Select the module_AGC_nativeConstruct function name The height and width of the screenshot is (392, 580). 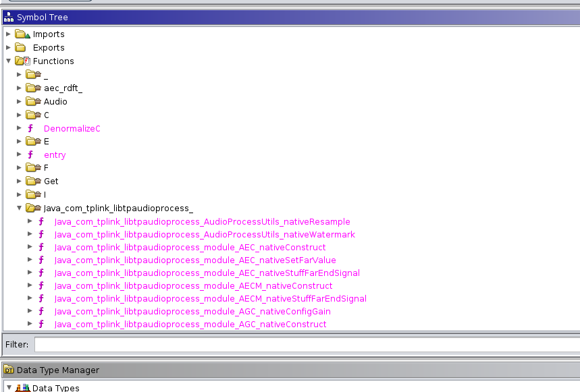tap(190, 324)
